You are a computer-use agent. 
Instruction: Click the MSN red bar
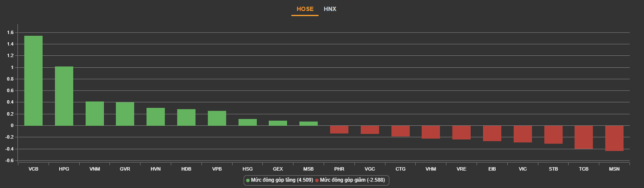(x=614, y=138)
